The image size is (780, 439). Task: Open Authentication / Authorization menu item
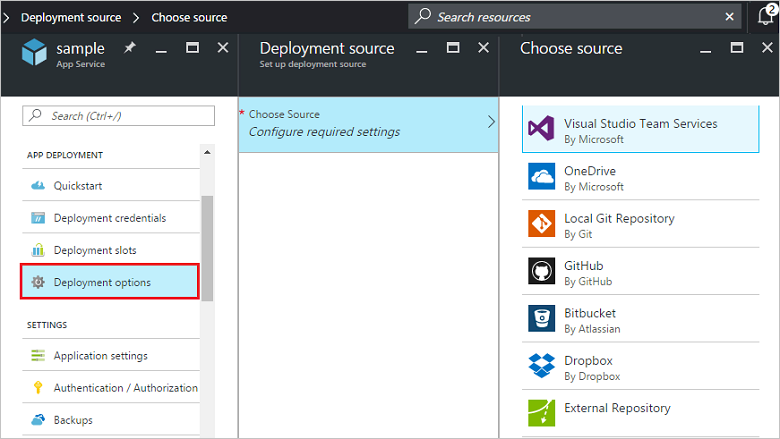click(111, 387)
